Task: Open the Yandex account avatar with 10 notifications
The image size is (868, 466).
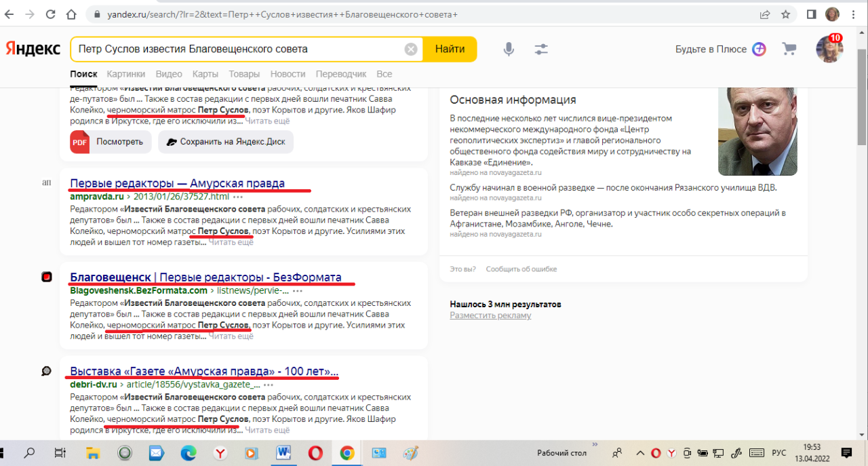Action: pyautogui.click(x=829, y=49)
